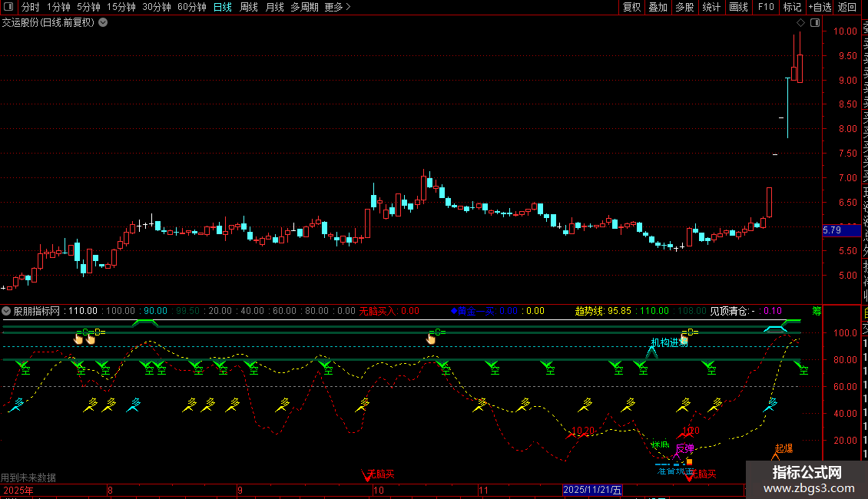Click the 2025/11/21/五 date marker
This screenshot has width=868, height=499.
point(592,490)
